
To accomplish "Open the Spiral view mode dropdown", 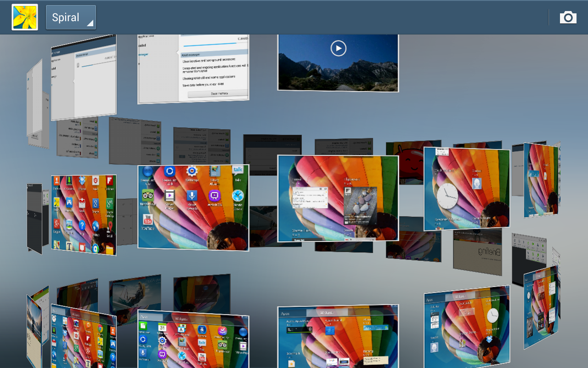I will tap(71, 17).
